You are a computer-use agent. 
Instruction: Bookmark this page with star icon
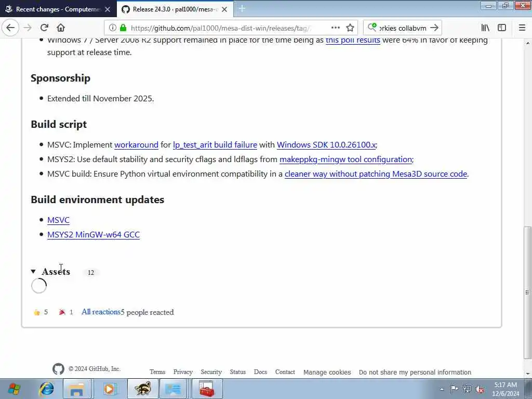click(x=350, y=28)
